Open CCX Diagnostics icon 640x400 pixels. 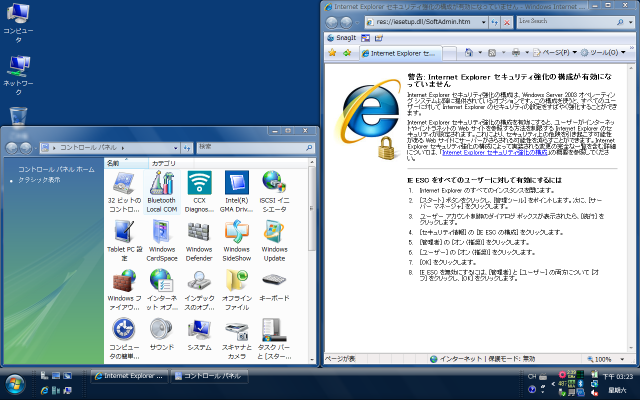point(199,192)
